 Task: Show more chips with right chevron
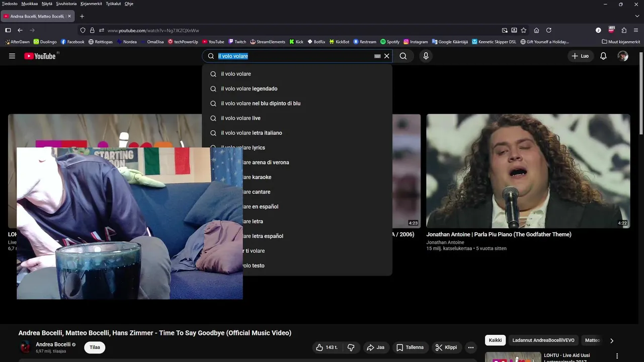pyautogui.click(x=612, y=341)
